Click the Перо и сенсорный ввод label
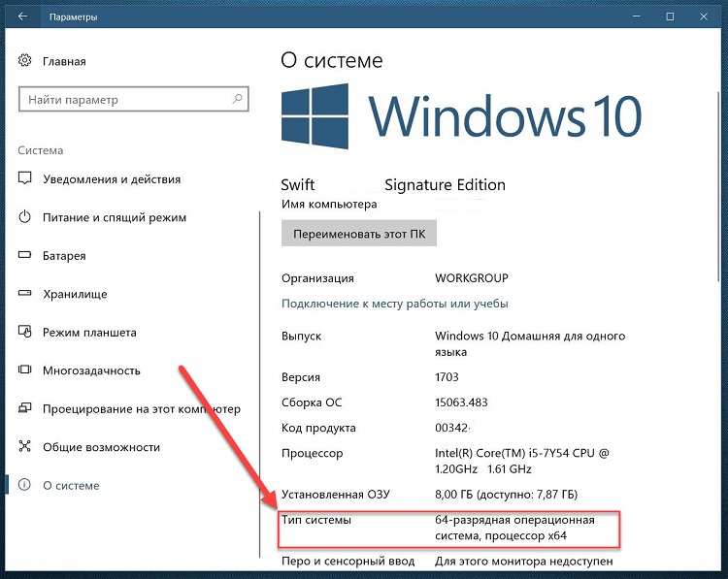 (x=347, y=562)
